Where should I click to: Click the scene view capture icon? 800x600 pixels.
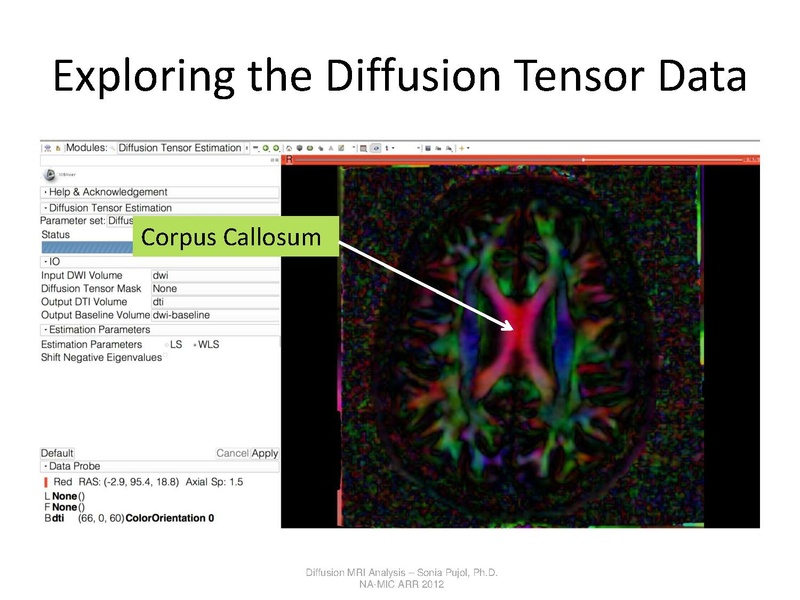coord(438,148)
